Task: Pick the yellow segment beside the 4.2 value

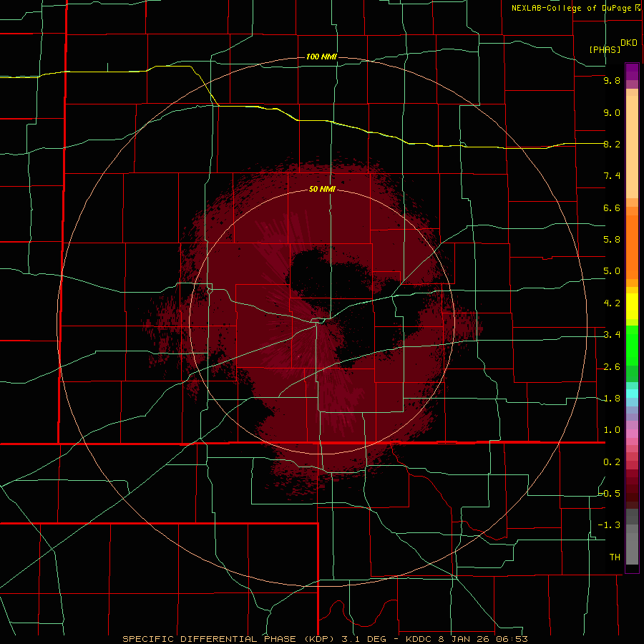Action: (632, 306)
